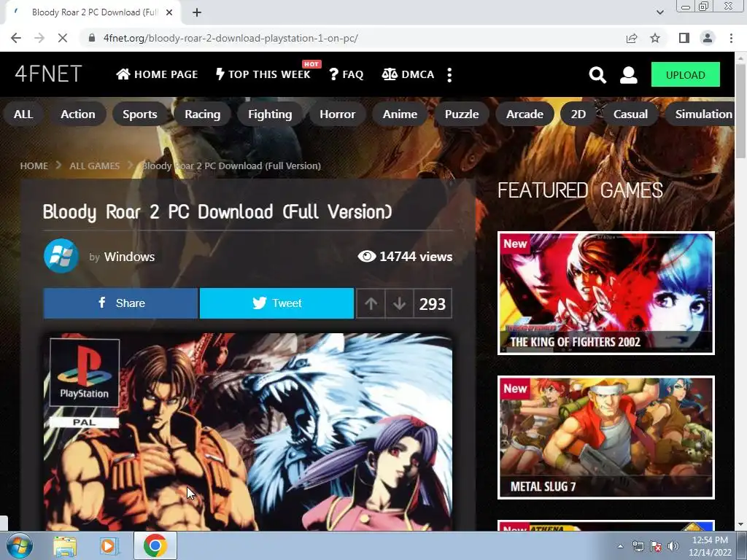Select the ALL category pill
The image size is (747, 560).
[23, 114]
